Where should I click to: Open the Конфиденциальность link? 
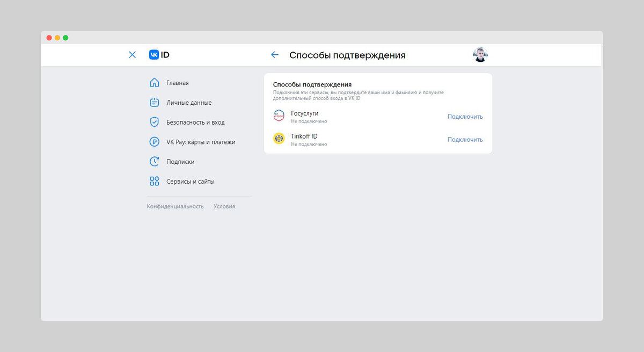coord(175,206)
